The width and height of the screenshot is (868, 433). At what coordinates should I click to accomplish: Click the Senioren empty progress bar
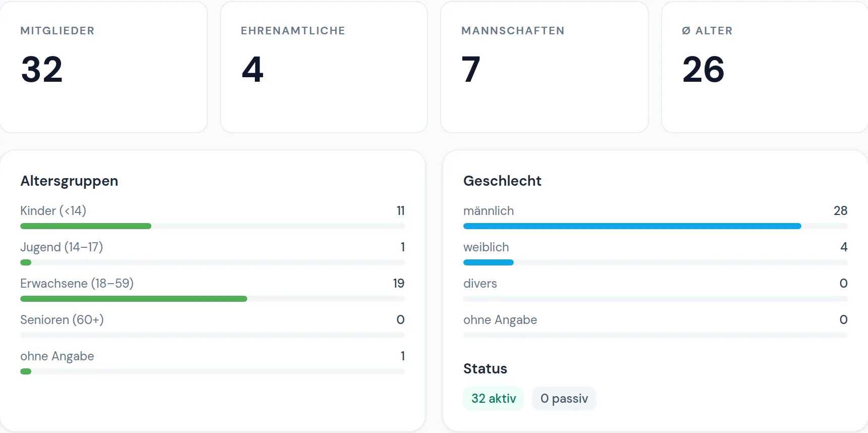(212, 335)
